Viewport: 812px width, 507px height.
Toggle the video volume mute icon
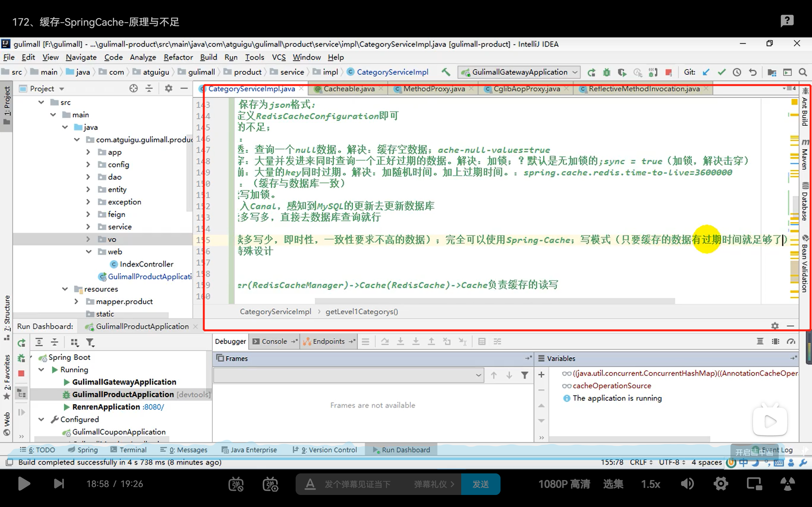[x=687, y=484]
